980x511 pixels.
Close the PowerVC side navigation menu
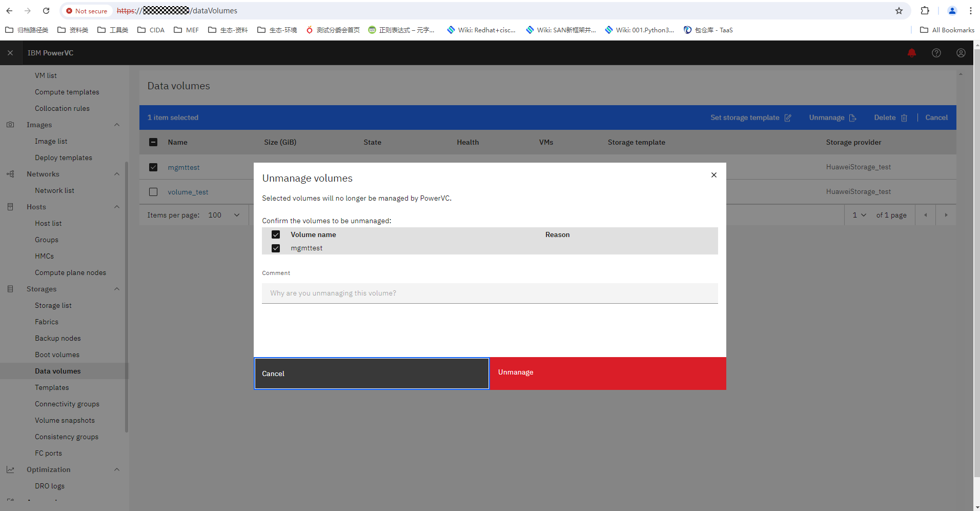pyautogui.click(x=10, y=53)
